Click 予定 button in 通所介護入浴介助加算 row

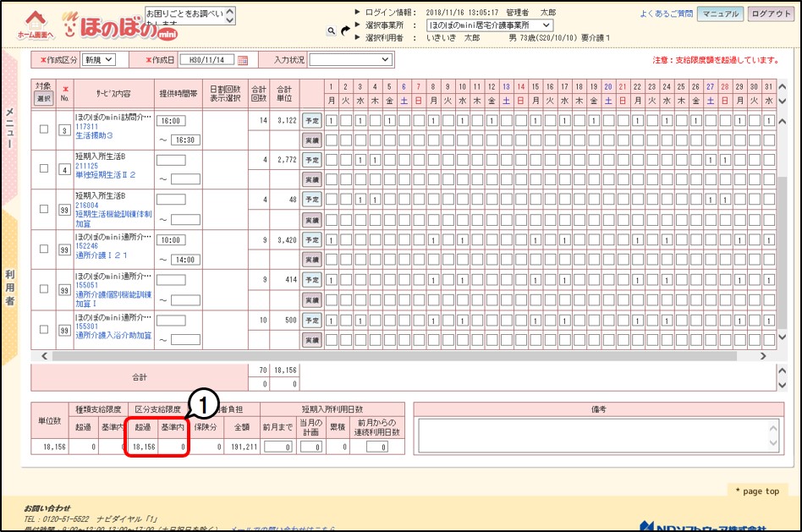click(312, 321)
